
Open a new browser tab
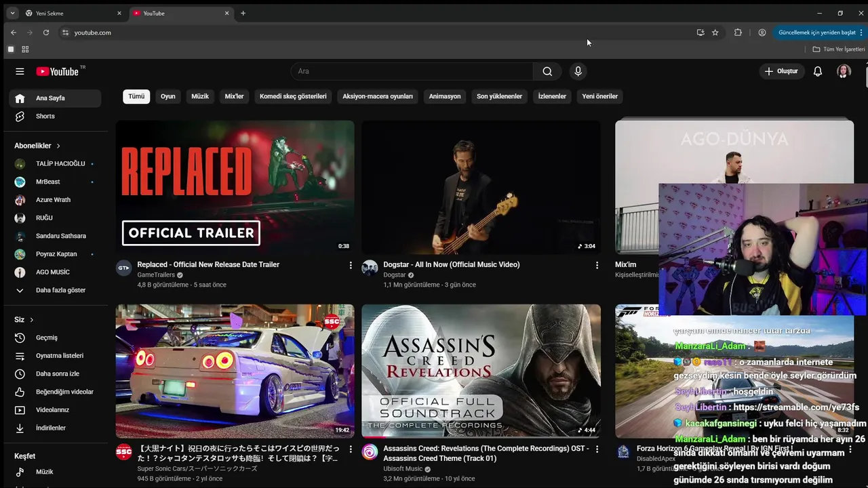coord(243,13)
